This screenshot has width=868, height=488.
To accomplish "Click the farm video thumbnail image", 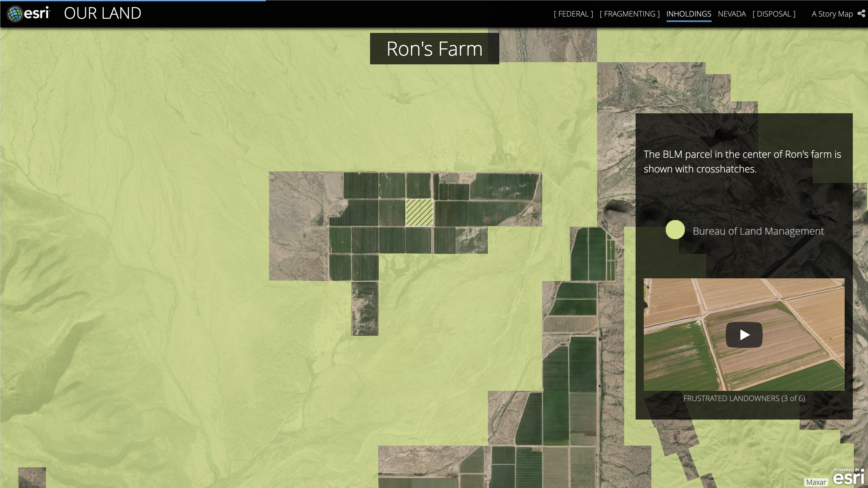I will click(x=744, y=334).
